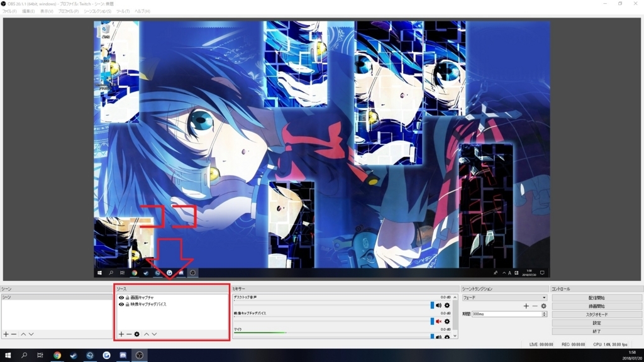Screen dimensions: 644x362
Task: Click the mixer scrollbar down arrow
Action: 455,336
